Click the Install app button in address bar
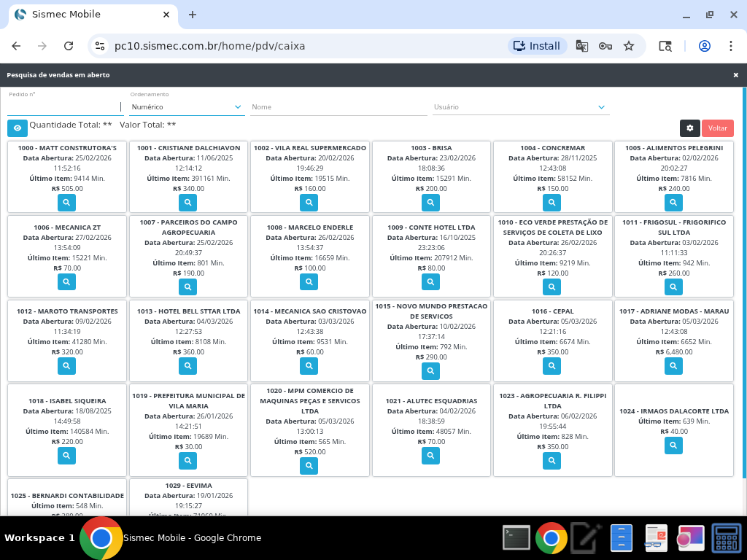 pyautogui.click(x=537, y=46)
